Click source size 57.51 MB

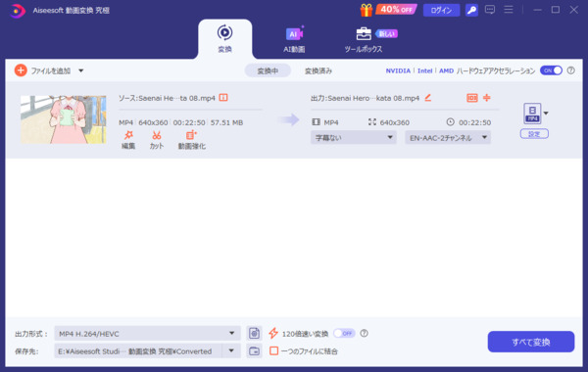point(226,122)
